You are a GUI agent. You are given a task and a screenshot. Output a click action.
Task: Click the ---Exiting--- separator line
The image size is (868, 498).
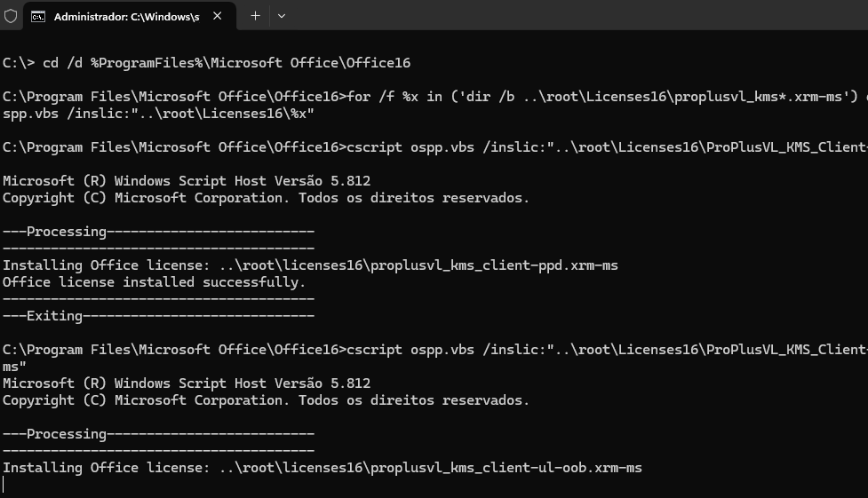tap(158, 316)
